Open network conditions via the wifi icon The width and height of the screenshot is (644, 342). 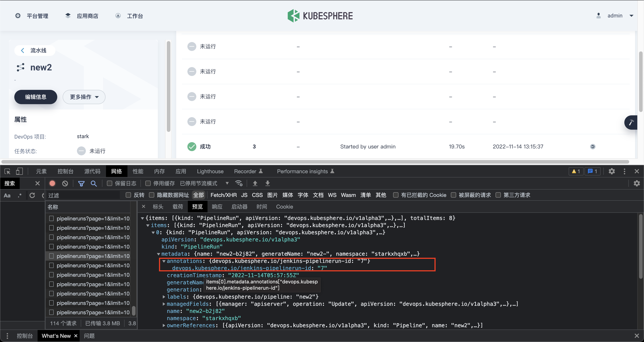coord(239,183)
